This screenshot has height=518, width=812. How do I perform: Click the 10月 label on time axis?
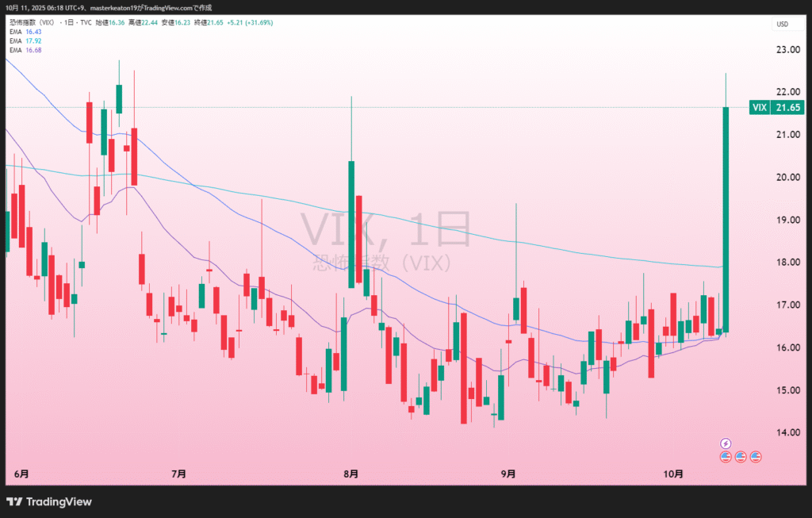(673, 474)
